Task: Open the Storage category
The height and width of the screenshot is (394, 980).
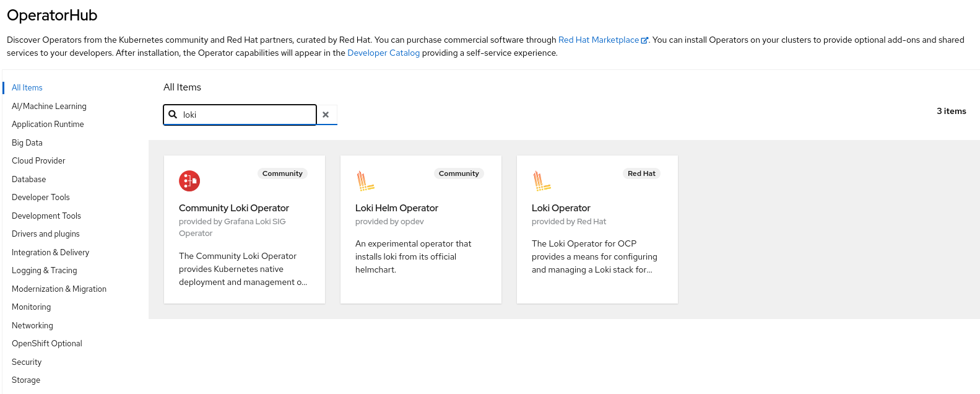Action: point(26,380)
